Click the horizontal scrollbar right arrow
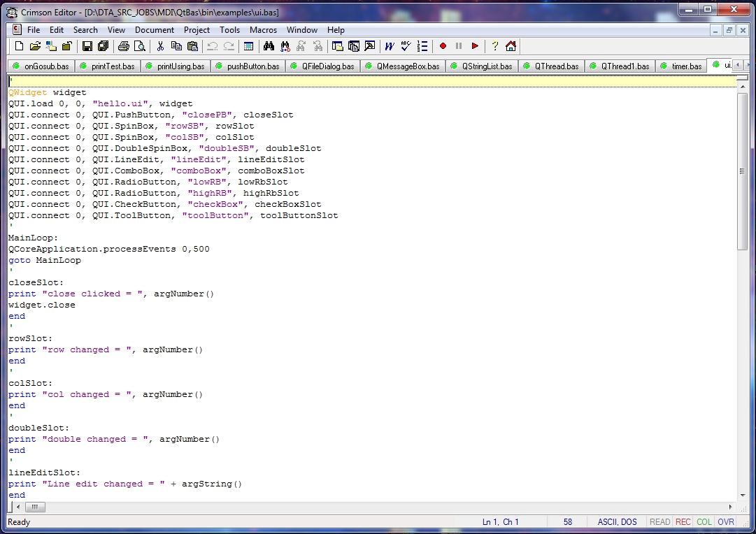 click(730, 507)
